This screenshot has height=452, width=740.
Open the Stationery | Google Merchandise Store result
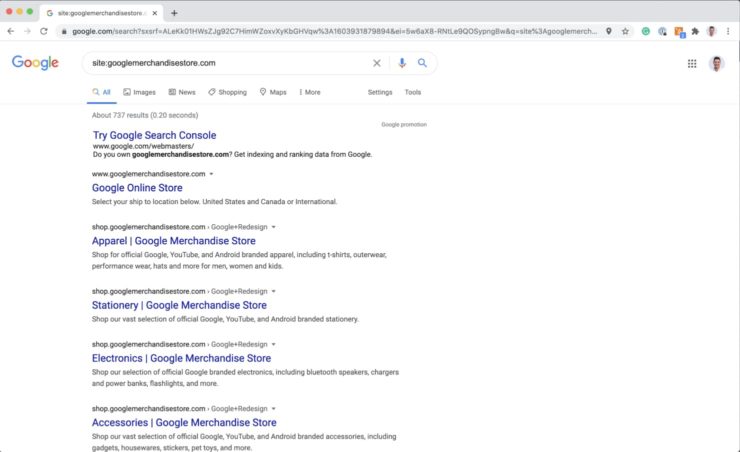point(179,305)
